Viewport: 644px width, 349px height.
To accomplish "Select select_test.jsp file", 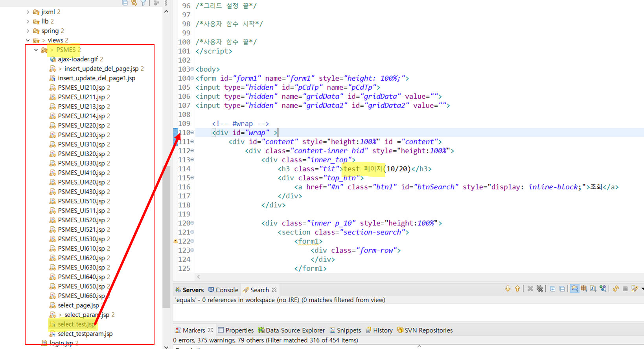I will pos(76,324).
